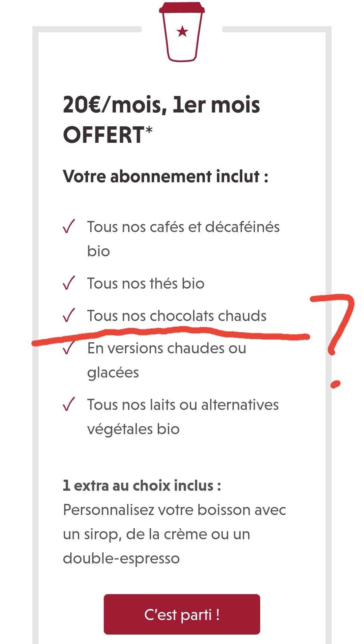Click the checkmark beside chocolats chauds

pyautogui.click(x=69, y=315)
